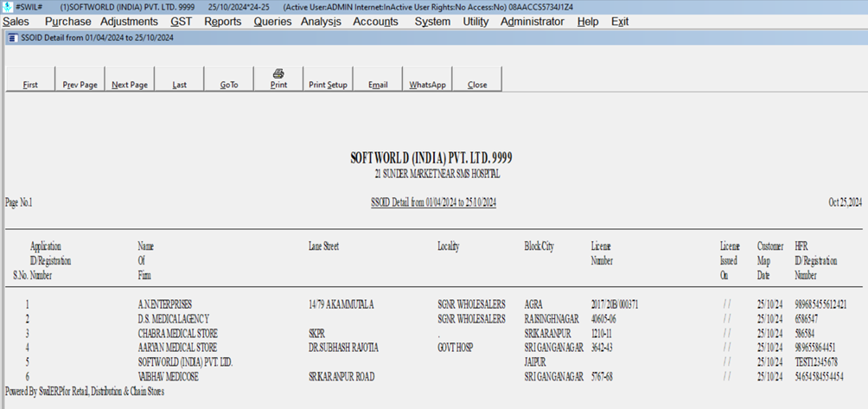
Task: Click license number 5767-68
Action: coord(602,376)
